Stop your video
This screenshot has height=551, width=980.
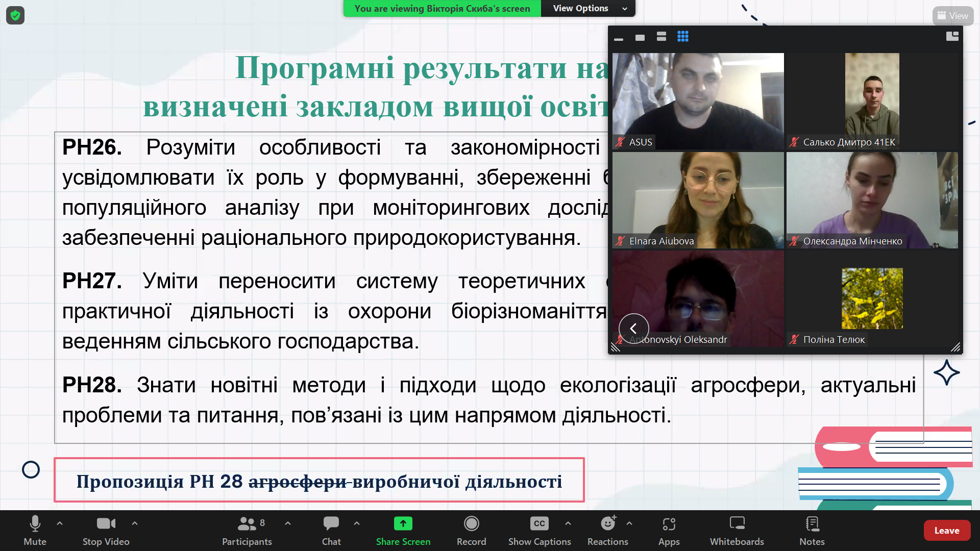point(105,531)
